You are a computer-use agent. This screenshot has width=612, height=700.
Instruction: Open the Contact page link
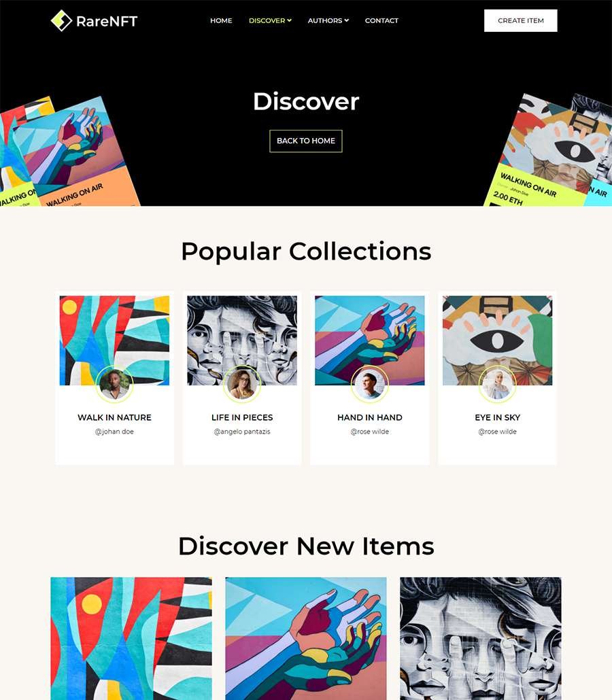(381, 20)
